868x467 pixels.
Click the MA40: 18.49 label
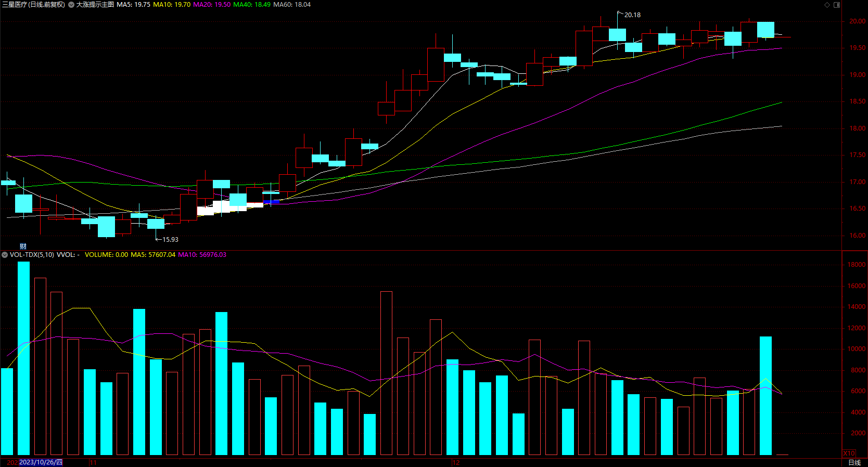tap(252, 5)
